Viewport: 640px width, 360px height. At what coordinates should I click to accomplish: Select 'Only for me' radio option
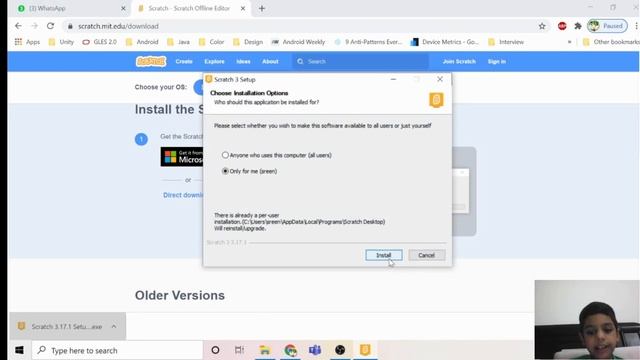point(225,171)
